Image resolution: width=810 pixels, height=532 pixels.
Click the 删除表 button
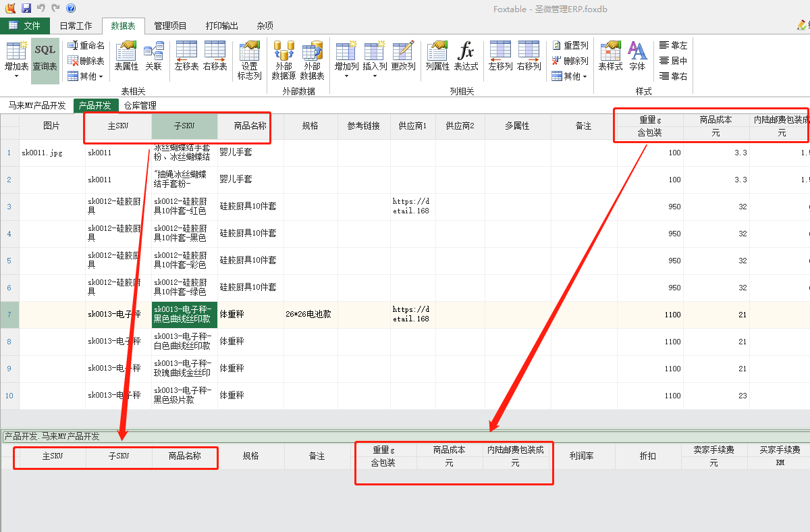pyautogui.click(x=86, y=61)
